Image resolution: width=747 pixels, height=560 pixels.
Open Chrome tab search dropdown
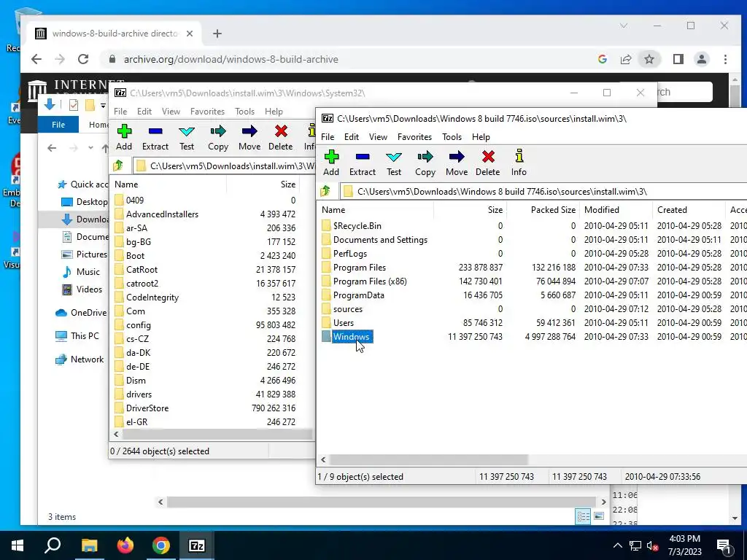pos(623,26)
